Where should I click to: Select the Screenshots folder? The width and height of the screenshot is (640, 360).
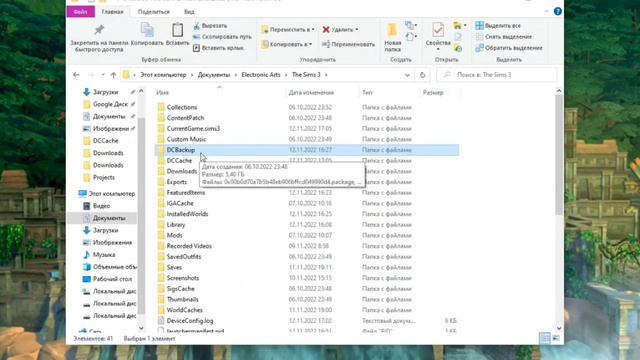(182, 278)
